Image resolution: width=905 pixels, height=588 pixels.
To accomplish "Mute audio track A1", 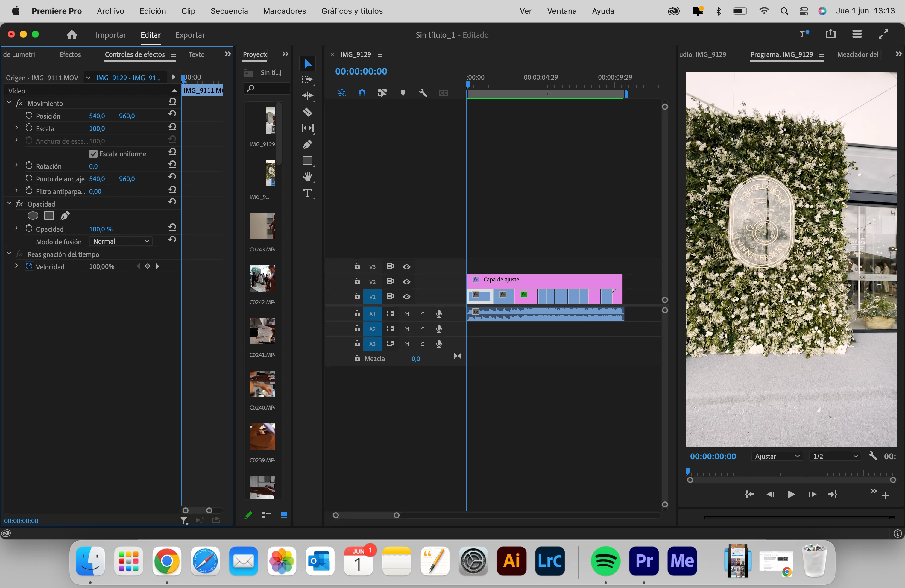I will (x=406, y=314).
